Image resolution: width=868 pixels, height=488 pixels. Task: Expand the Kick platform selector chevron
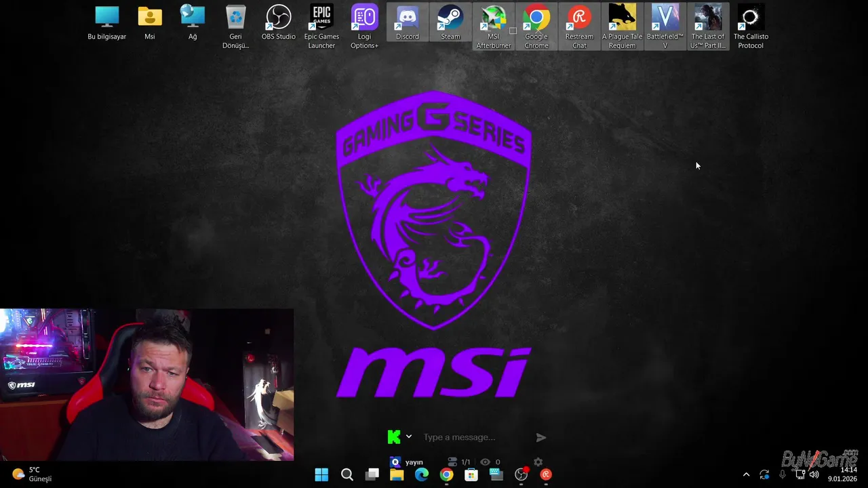coord(409,436)
